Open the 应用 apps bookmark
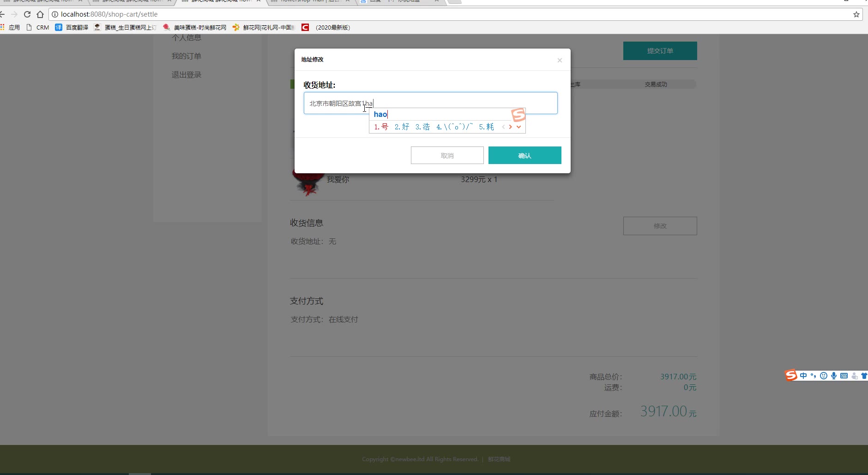The height and width of the screenshot is (475, 868). (x=10, y=27)
